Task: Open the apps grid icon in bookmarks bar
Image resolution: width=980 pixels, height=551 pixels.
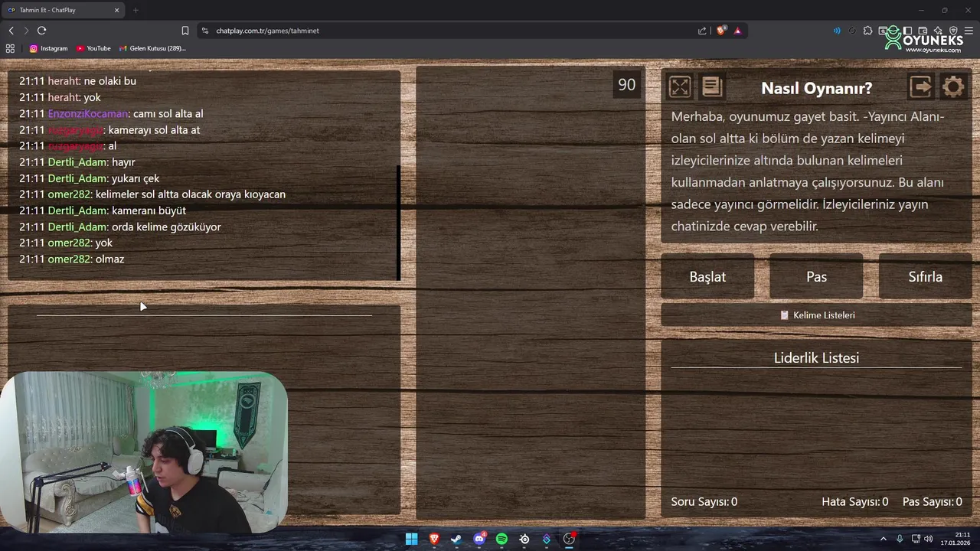Action: point(10,48)
